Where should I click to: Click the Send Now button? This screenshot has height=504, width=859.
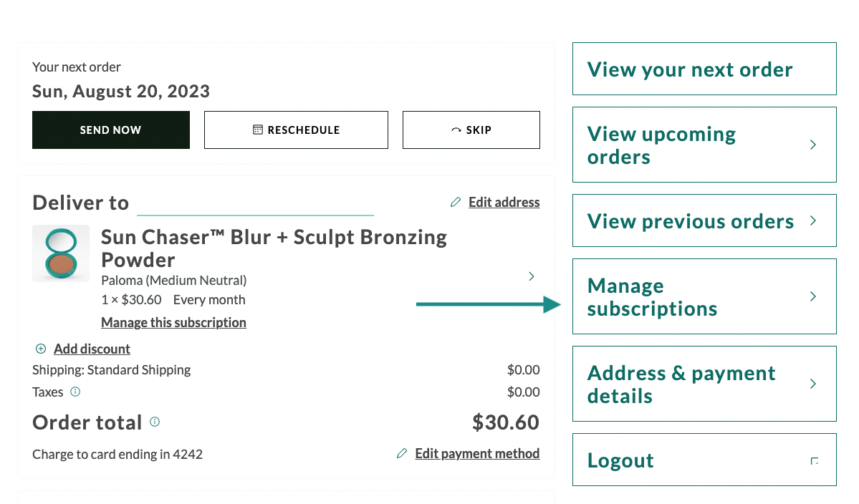click(x=110, y=130)
